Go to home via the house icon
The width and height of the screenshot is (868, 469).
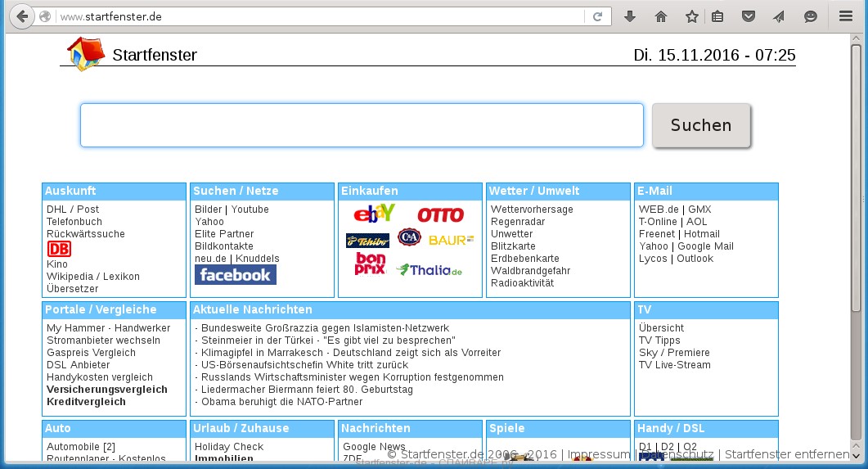pyautogui.click(x=661, y=16)
